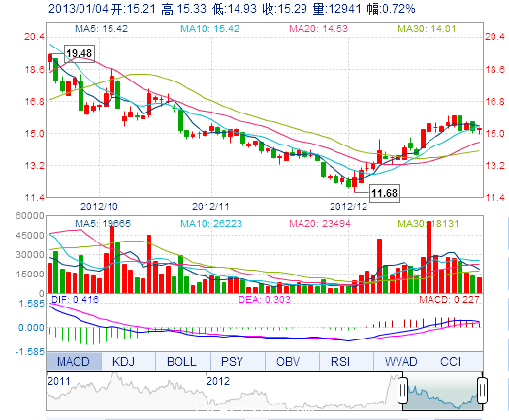This screenshot has height=420, width=509.
Task: Click the left range slider handle
Action: pos(403,390)
